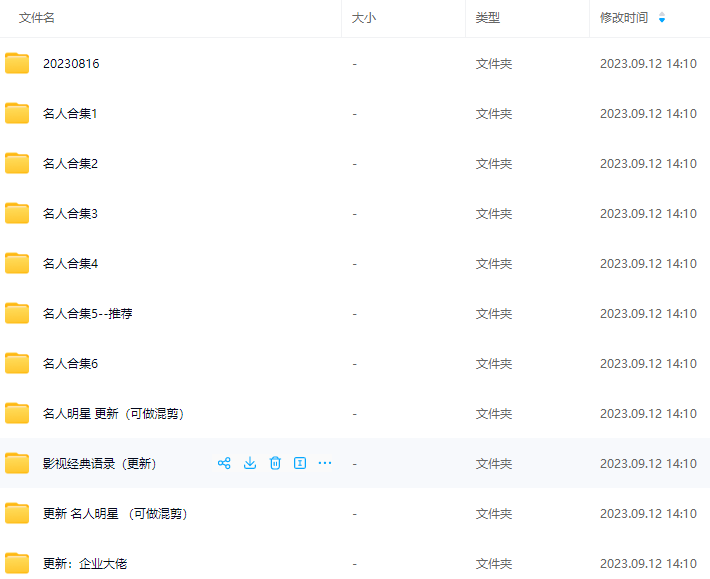
Task: Open the 名人合集2 folder
Action: pos(70,164)
